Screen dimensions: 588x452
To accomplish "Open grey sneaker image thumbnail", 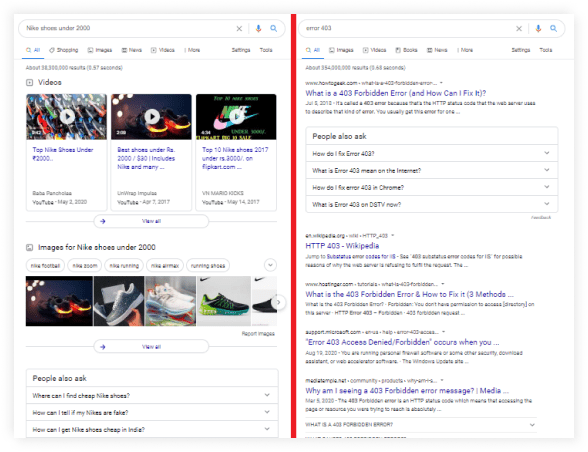I will pos(119,301).
